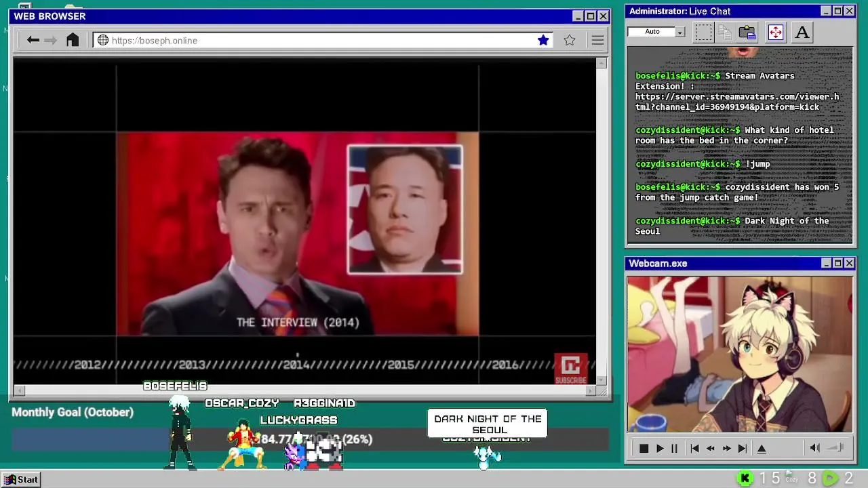Screen dimensions: 868x488
Task: Click 'What kind of hotel room' chat message
Action: [x=734, y=135]
